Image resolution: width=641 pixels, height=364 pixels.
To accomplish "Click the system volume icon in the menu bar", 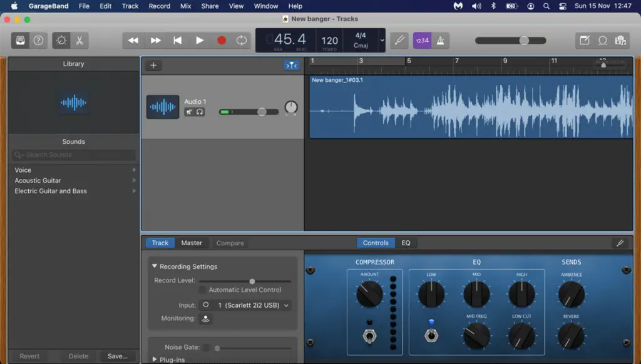I will (x=476, y=6).
